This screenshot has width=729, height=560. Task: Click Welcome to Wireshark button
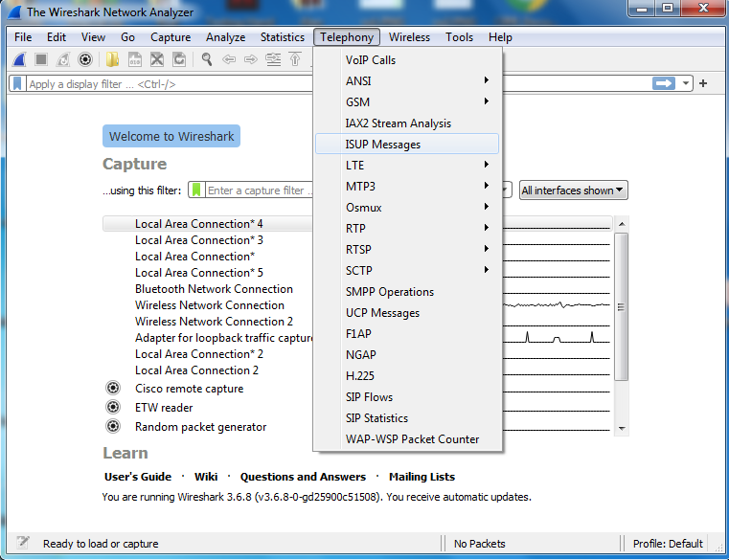(171, 136)
